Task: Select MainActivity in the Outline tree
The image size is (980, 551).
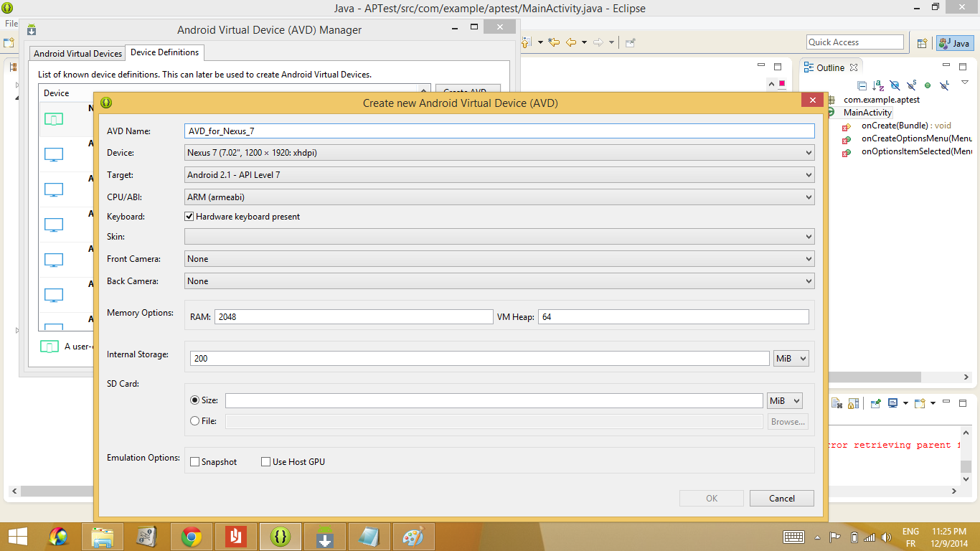Action: click(x=867, y=113)
